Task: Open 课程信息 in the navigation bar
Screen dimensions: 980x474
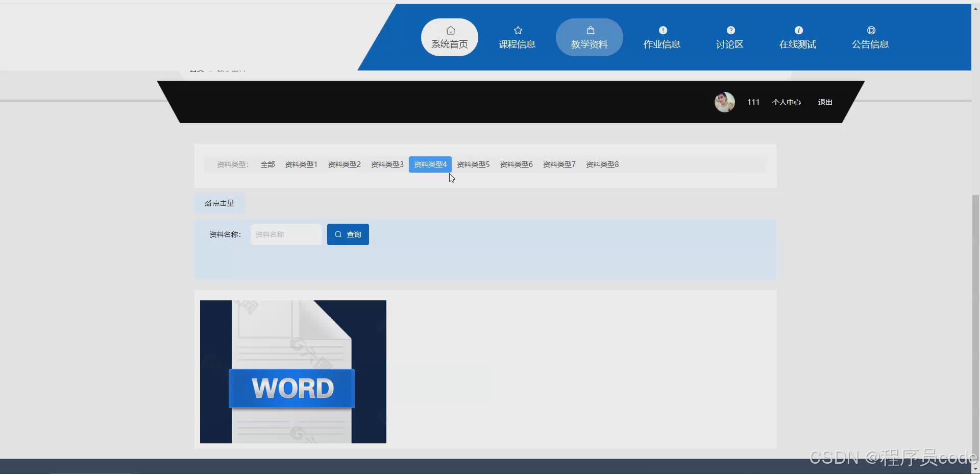Action: (x=517, y=37)
